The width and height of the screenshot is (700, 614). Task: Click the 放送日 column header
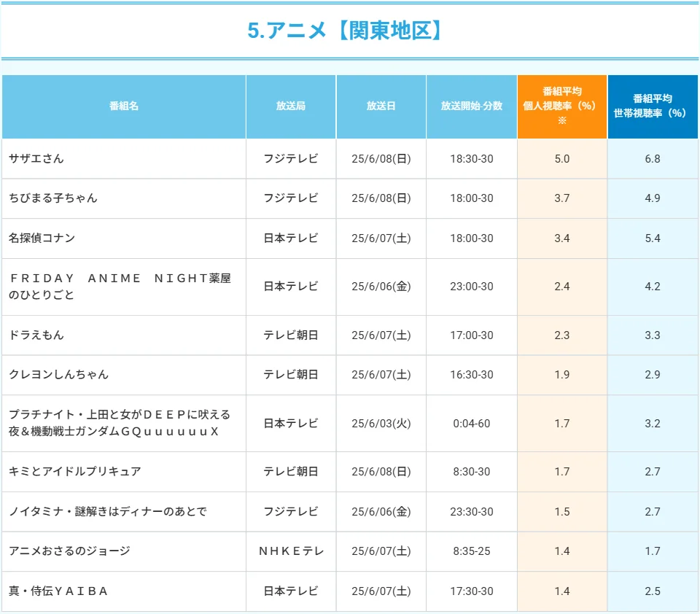(381, 106)
